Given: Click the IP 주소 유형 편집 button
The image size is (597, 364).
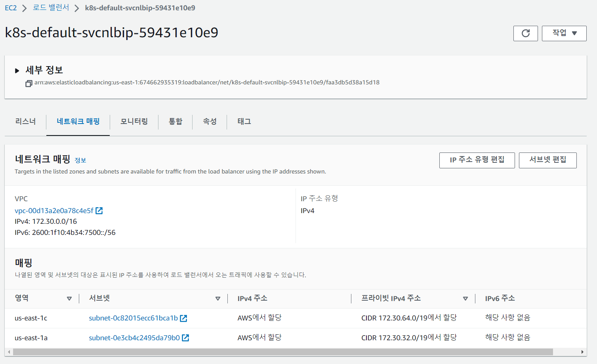Looking at the screenshot, I should [x=477, y=160].
